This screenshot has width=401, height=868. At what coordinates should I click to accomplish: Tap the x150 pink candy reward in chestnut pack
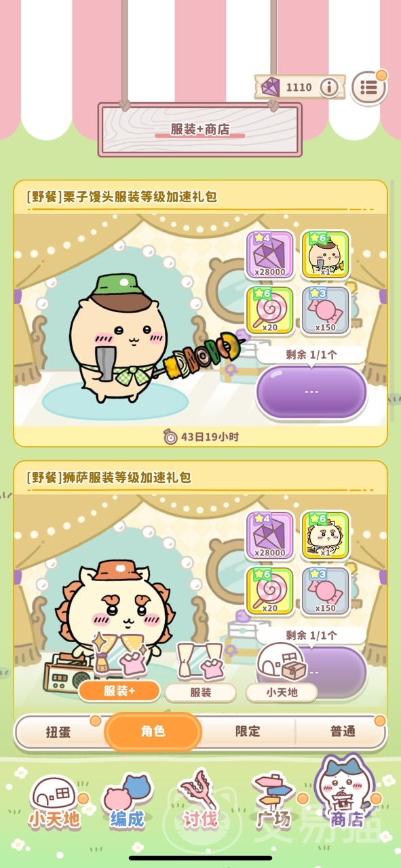tap(325, 311)
